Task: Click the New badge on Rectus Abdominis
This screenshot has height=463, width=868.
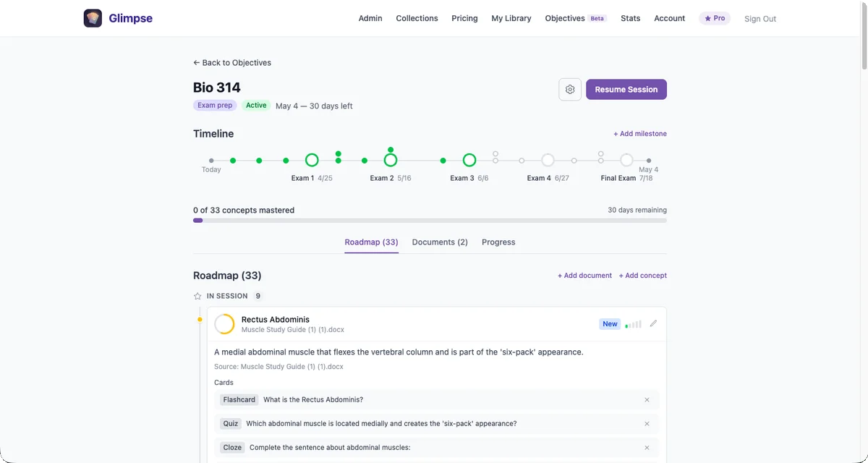Action: click(x=610, y=323)
